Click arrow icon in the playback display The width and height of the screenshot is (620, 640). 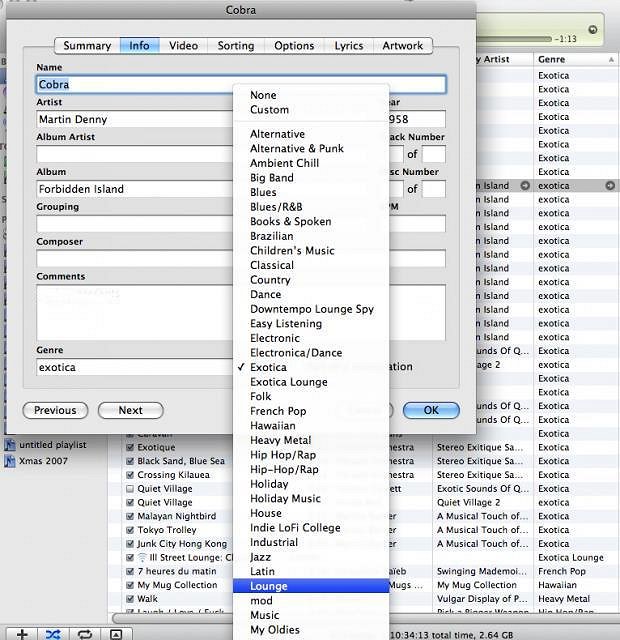[x=593, y=29]
